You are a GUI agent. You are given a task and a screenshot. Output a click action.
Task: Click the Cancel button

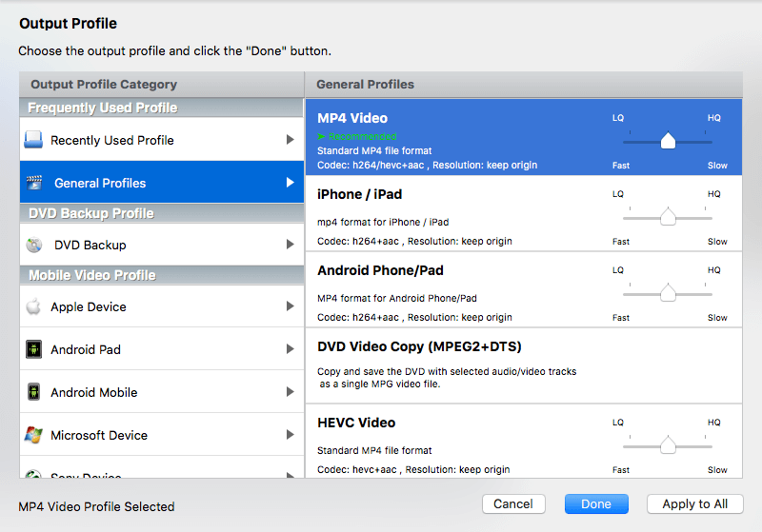tap(513, 503)
